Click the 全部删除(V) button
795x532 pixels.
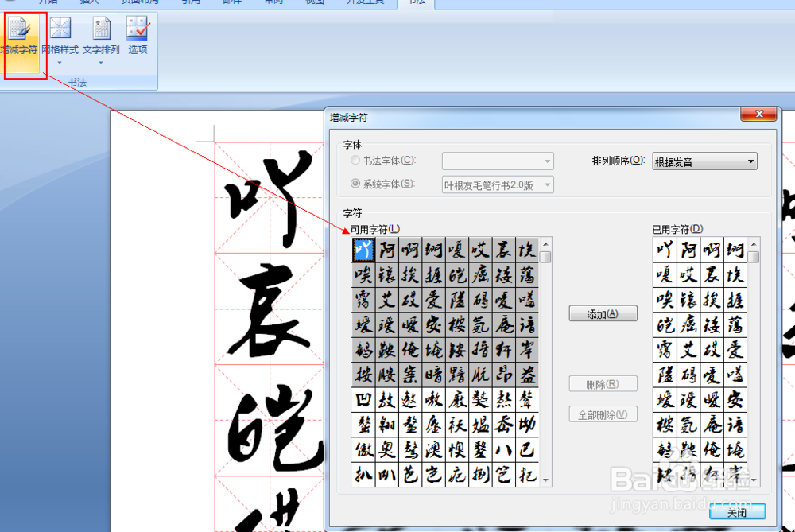[x=603, y=415]
